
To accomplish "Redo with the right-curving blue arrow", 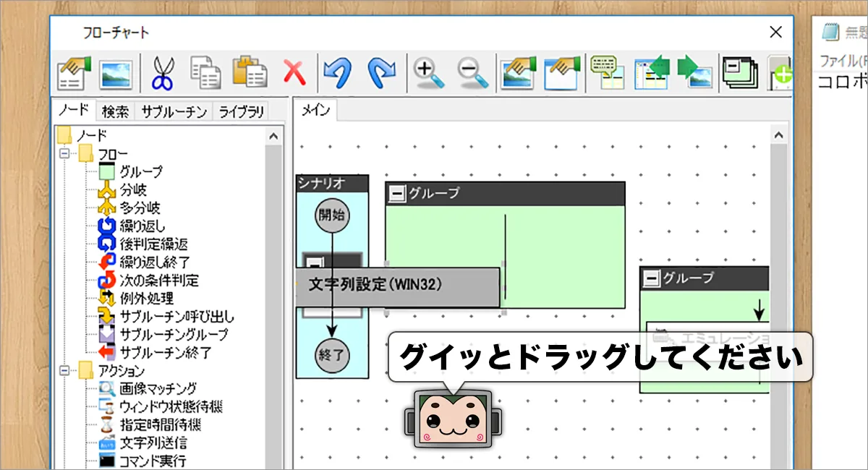I will (x=380, y=72).
